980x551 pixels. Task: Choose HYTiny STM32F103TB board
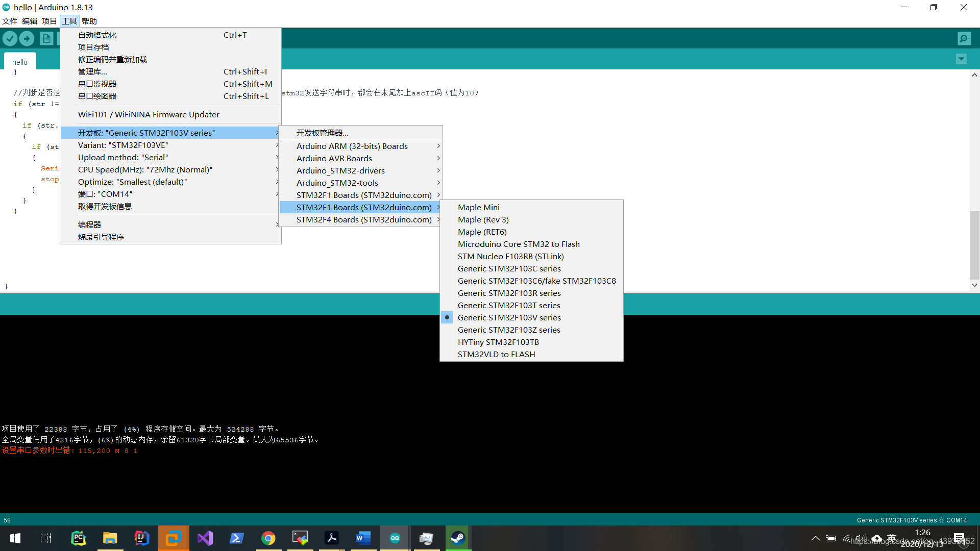click(x=531, y=342)
